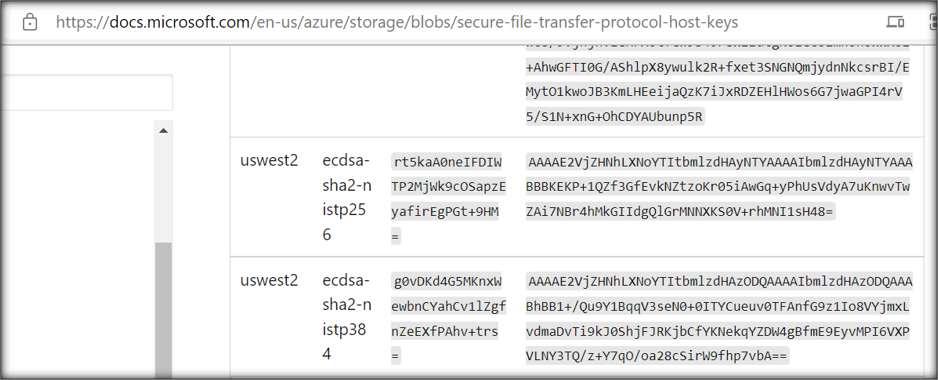The height and width of the screenshot is (380, 938).
Task: Click the sidebar scrollbar thumb
Action: tap(163, 311)
